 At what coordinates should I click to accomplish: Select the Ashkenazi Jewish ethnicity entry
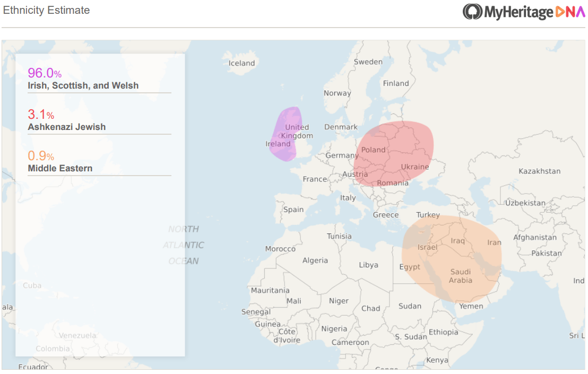67,127
